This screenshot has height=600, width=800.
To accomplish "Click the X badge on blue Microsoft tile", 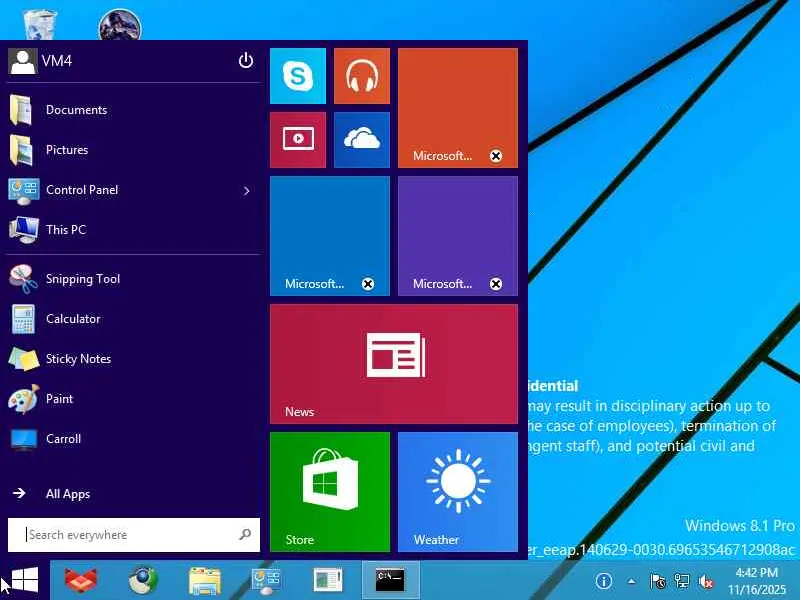I will coord(368,284).
